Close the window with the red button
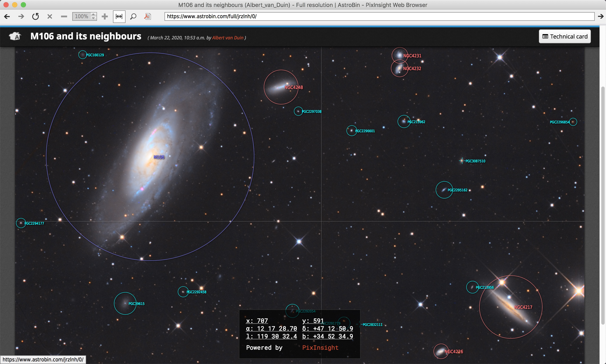606x364 pixels. tap(6, 5)
